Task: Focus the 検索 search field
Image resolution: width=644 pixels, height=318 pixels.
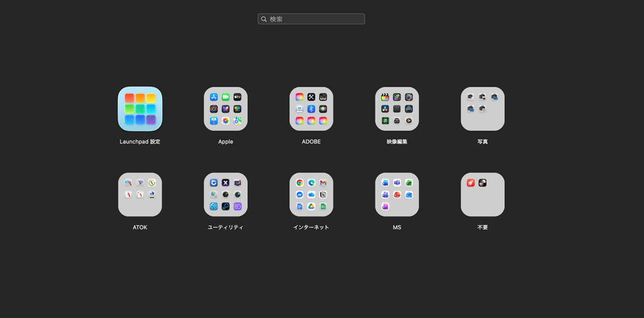Action: [x=314, y=19]
